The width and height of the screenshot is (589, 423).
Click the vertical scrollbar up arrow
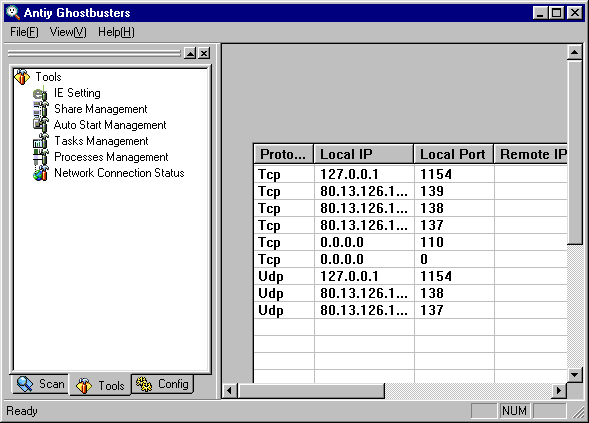coord(574,52)
